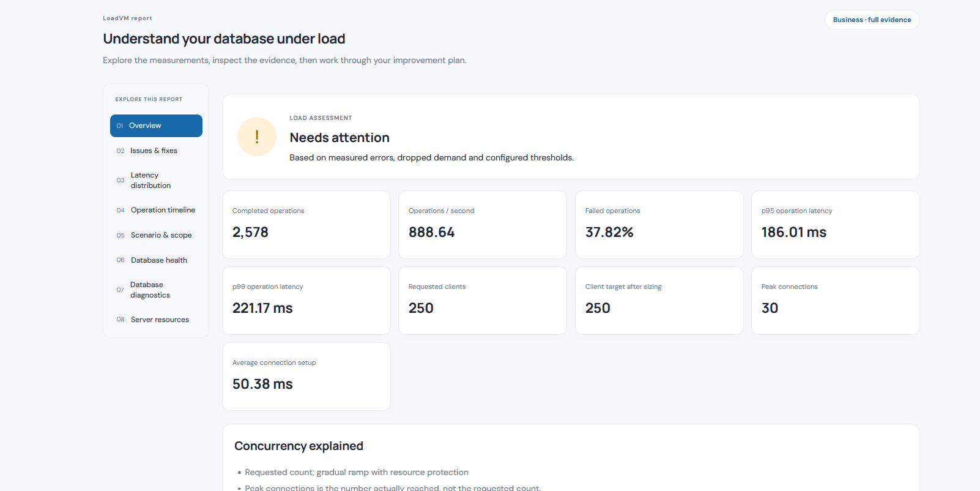Click 'Understand your database under load' title

click(224, 39)
